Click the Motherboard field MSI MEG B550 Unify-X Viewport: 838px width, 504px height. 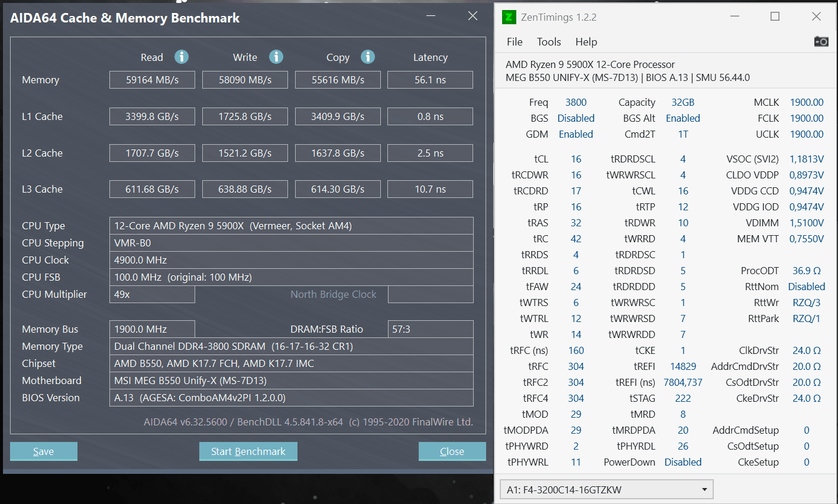(292, 381)
